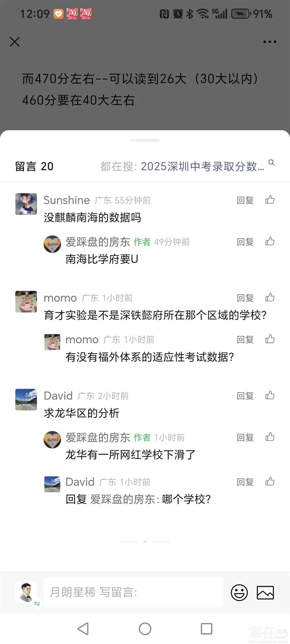Open the emoji picker smiley icon
Screen dimensions: 290x644
239,593
